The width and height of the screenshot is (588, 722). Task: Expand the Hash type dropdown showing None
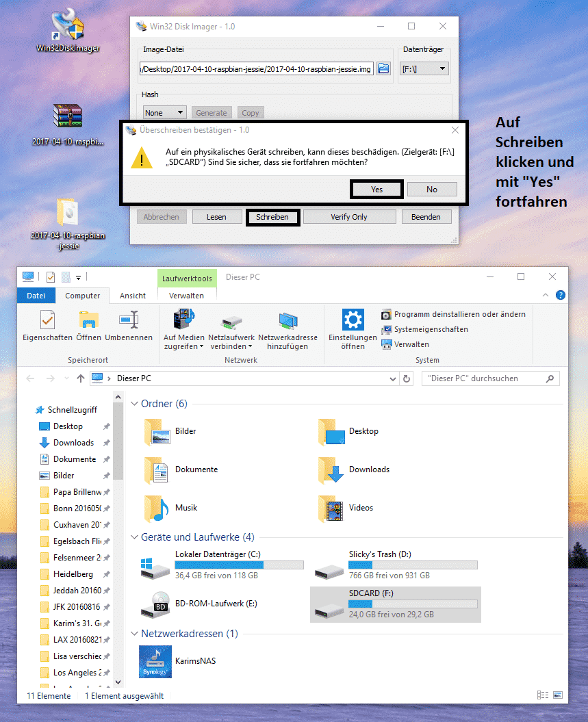[x=164, y=113]
